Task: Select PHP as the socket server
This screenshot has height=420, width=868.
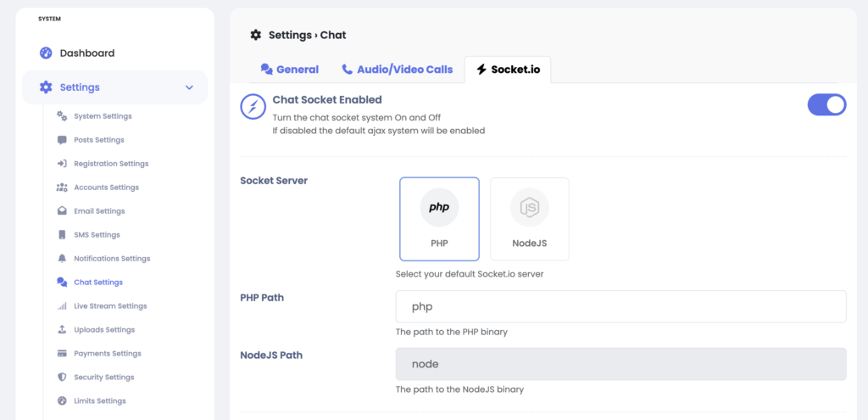Action: pos(439,218)
